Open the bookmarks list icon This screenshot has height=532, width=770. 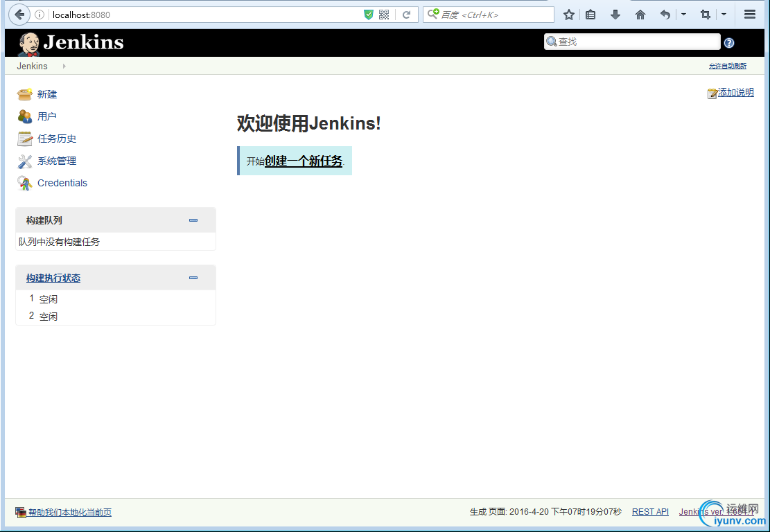pos(590,15)
